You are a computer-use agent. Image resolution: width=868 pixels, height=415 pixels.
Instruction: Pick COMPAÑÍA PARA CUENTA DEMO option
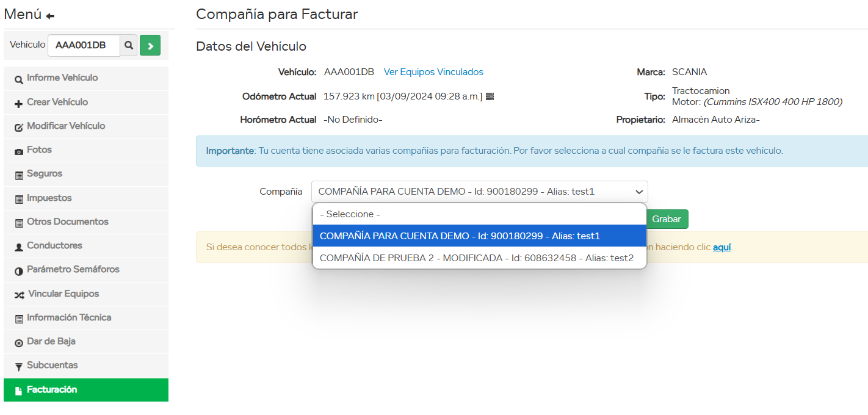click(460, 236)
